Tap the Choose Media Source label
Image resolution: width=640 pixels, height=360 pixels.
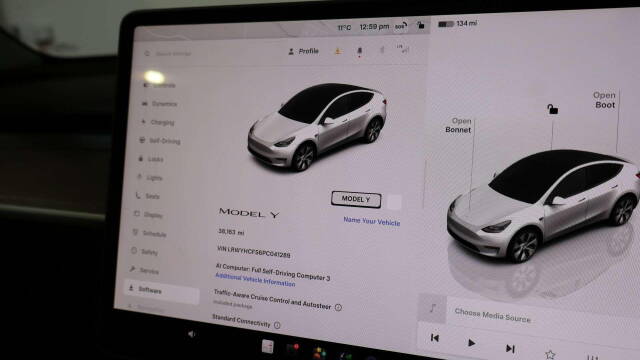493,316
